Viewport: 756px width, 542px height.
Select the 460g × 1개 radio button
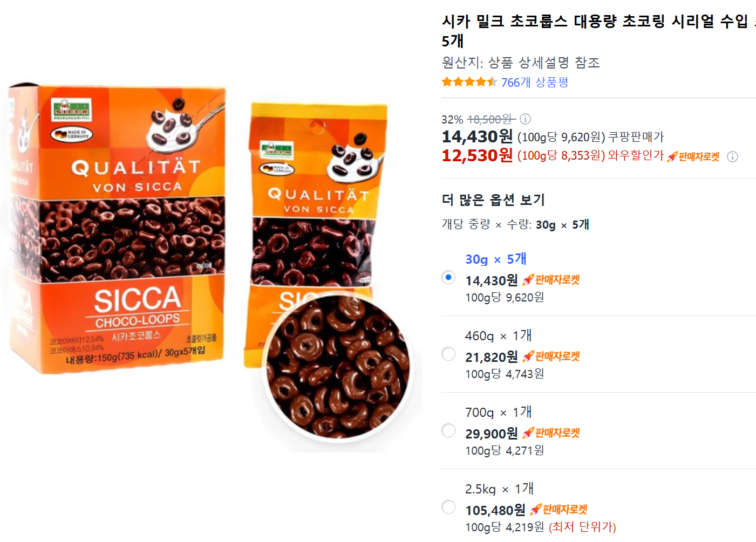pos(448,354)
